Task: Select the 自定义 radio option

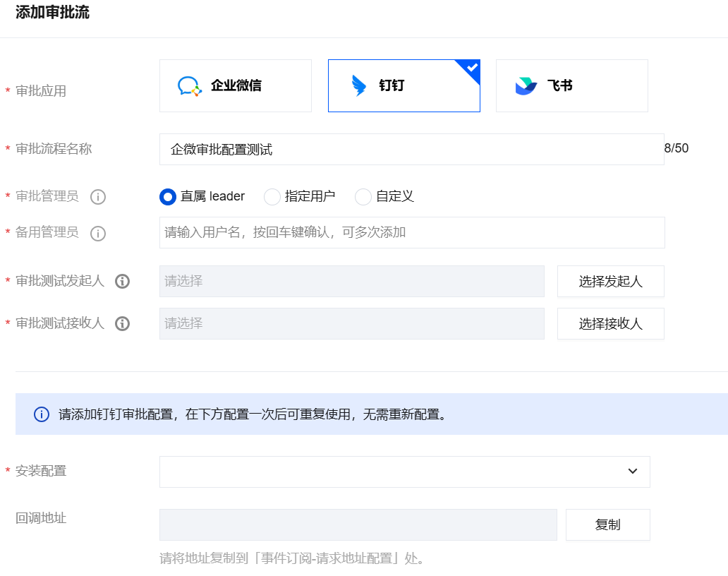Action: pyautogui.click(x=363, y=197)
